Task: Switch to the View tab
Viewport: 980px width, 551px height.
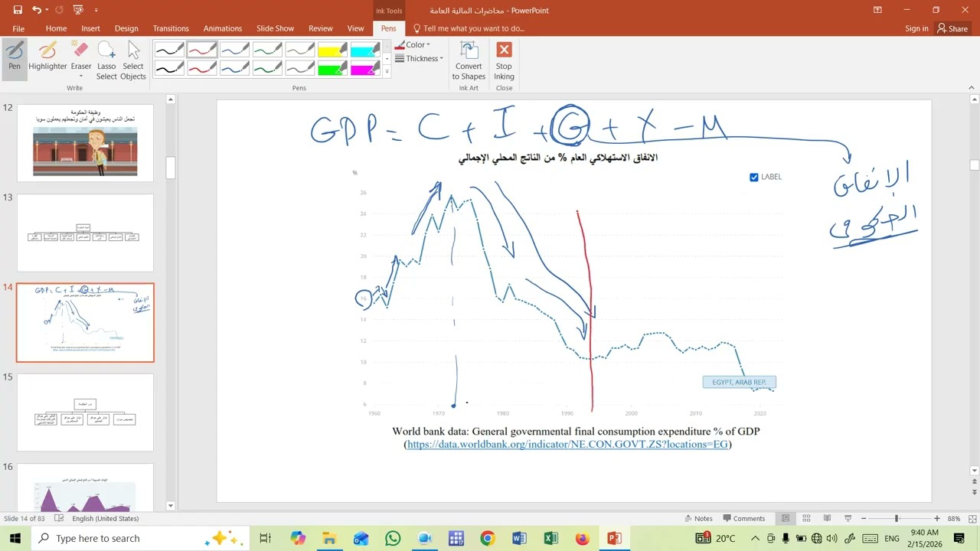Action: click(356, 28)
